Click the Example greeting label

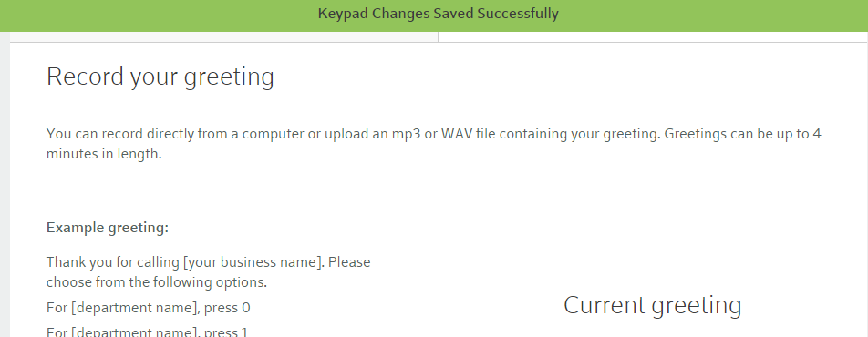[x=108, y=228]
